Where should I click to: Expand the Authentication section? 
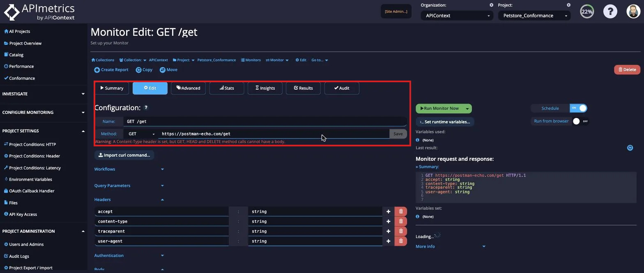pyautogui.click(x=129, y=255)
